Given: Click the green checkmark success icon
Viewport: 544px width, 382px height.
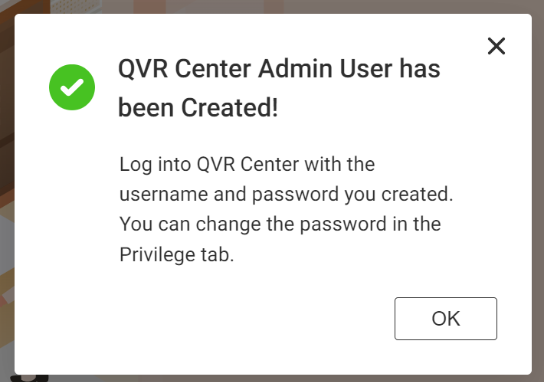Looking at the screenshot, I should pos(72,87).
